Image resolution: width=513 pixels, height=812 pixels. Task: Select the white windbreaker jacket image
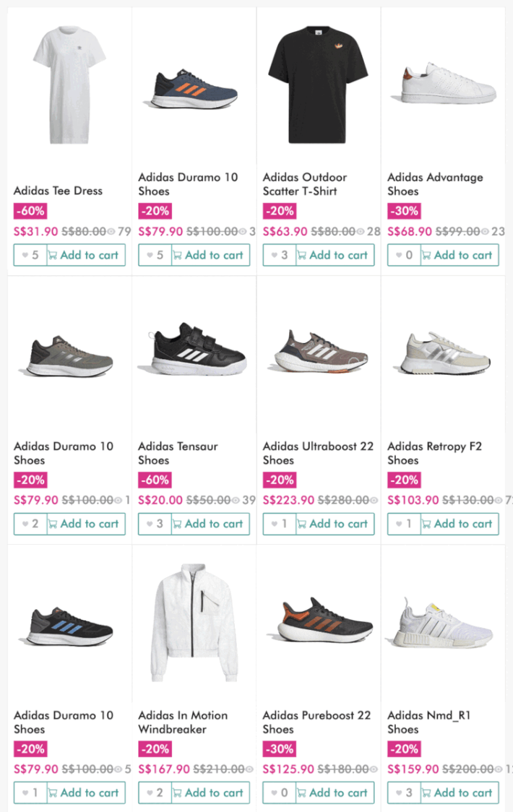point(194,625)
